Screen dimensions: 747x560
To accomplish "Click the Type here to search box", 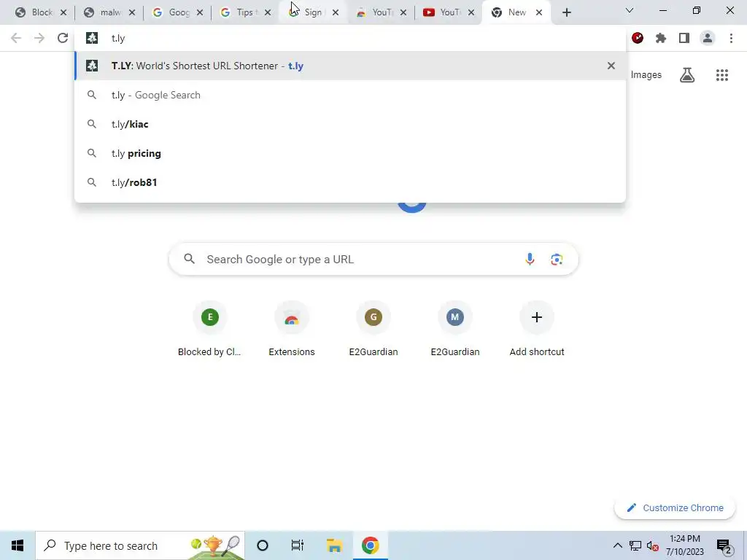I will coord(140,545).
